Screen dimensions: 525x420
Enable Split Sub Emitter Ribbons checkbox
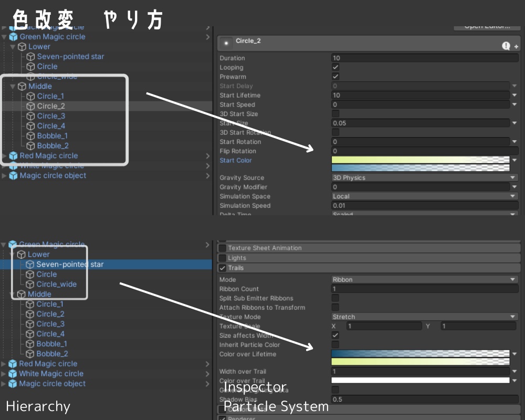point(335,298)
